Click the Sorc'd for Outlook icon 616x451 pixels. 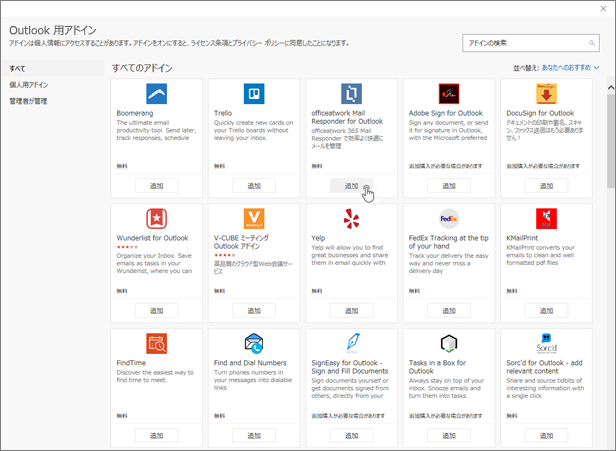coord(546,343)
